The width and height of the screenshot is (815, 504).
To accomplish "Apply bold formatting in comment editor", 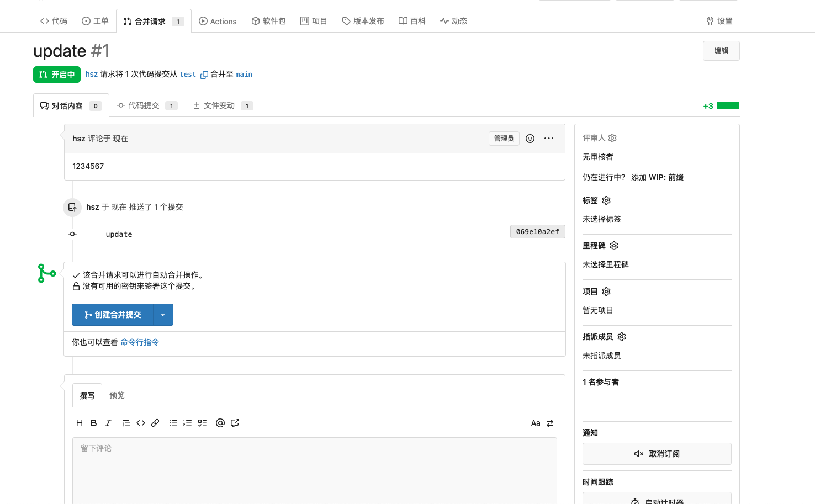I will [x=94, y=423].
